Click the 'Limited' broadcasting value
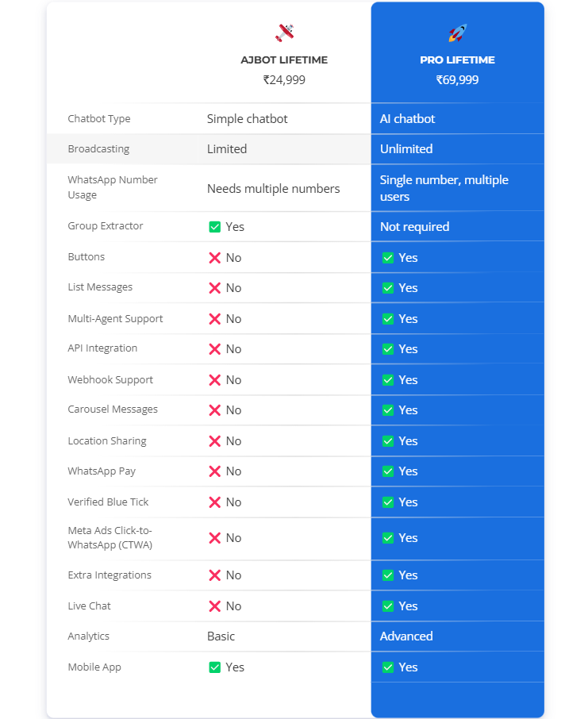This screenshot has height=719, width=588. [x=227, y=149]
